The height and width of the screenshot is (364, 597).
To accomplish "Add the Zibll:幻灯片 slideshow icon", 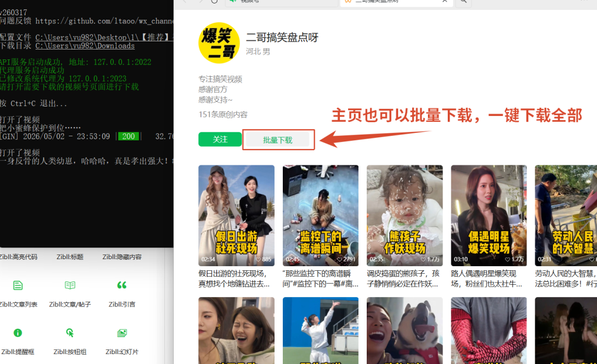I will pyautogui.click(x=122, y=333).
